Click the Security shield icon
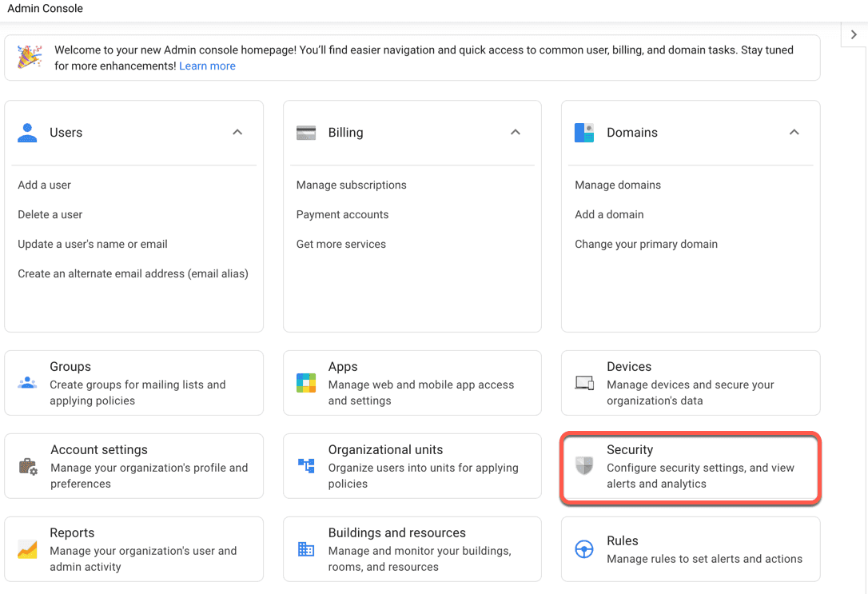Image resolution: width=868 pixels, height=594 pixels. coord(584,466)
